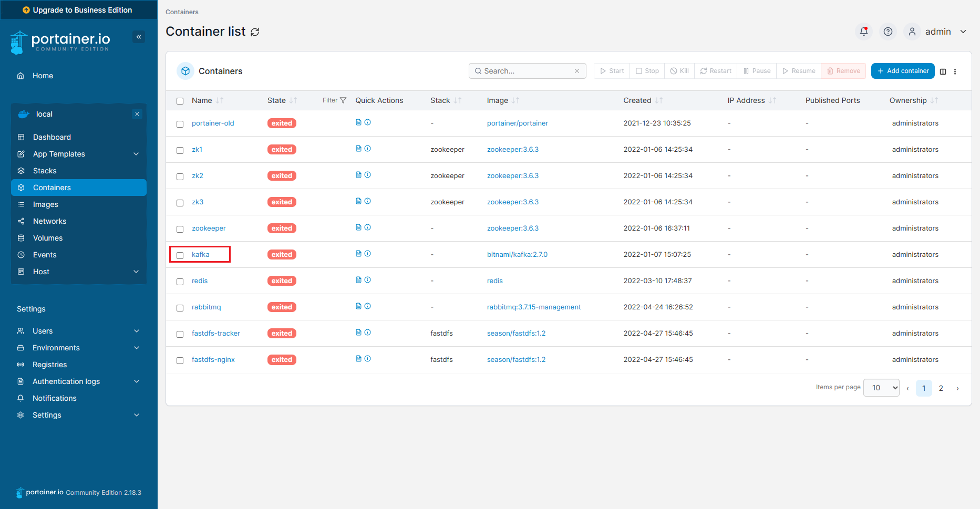Open Registries in the sidebar
This screenshot has height=509, width=980.
tap(49, 365)
